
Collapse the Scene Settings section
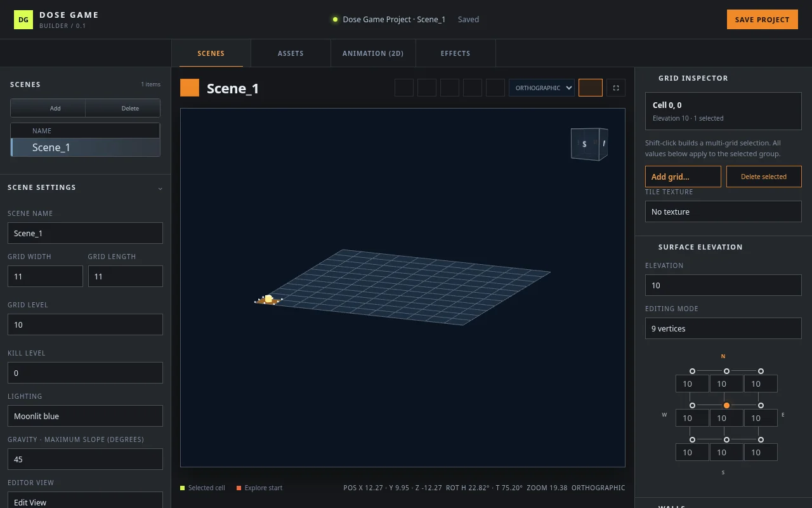(160, 188)
